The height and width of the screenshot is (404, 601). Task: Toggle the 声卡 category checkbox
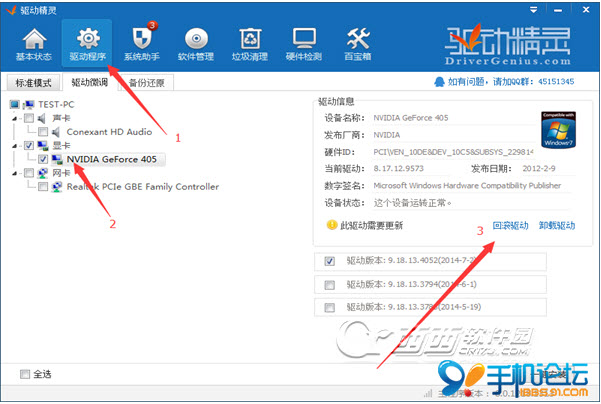29,118
